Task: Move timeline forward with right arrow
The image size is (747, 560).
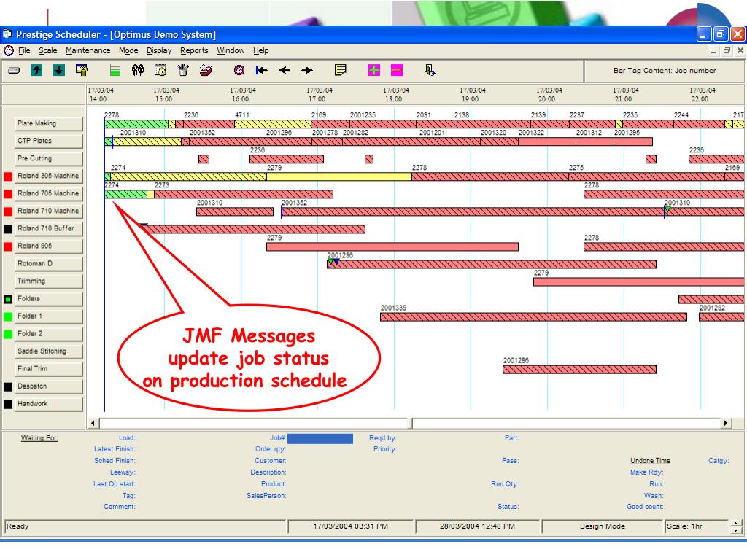Action: coord(307,71)
